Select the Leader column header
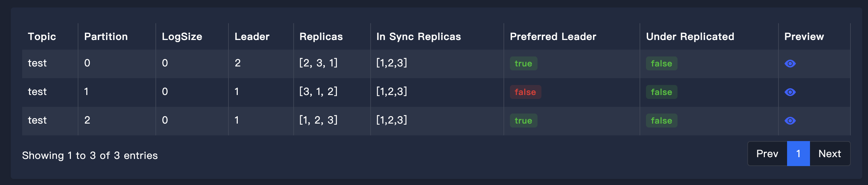The image size is (868, 185). point(252,36)
